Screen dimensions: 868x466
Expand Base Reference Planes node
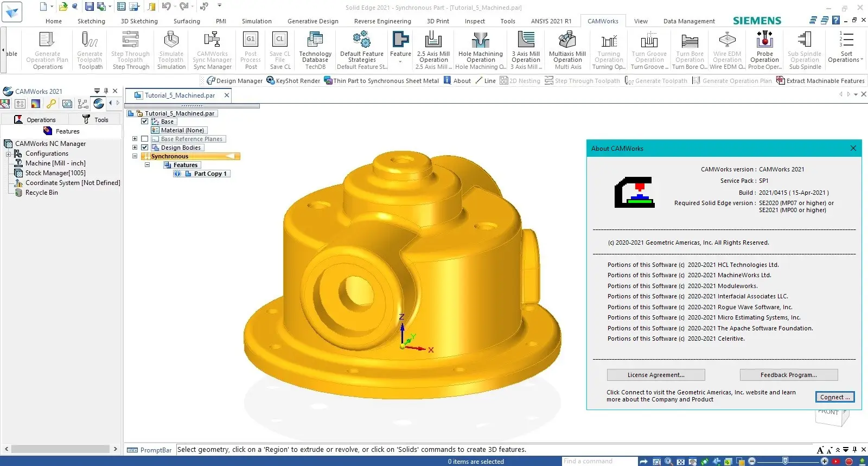[x=135, y=139]
